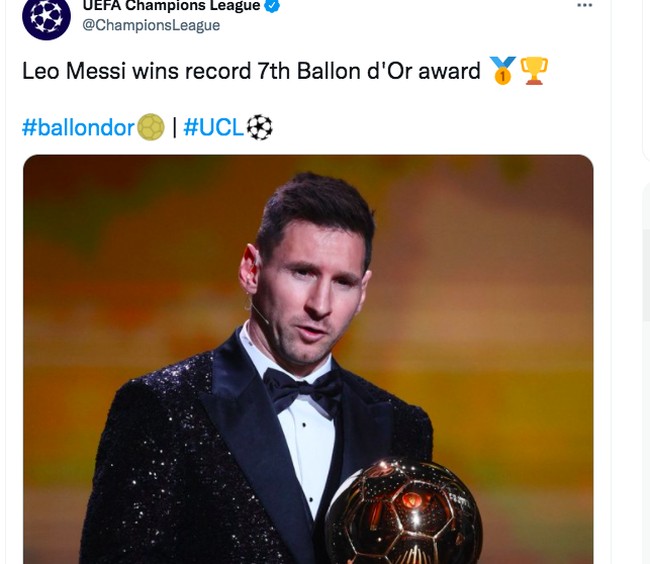Click the golden ball emoji beside #ballondor
The image size is (650, 564).
[151, 128]
